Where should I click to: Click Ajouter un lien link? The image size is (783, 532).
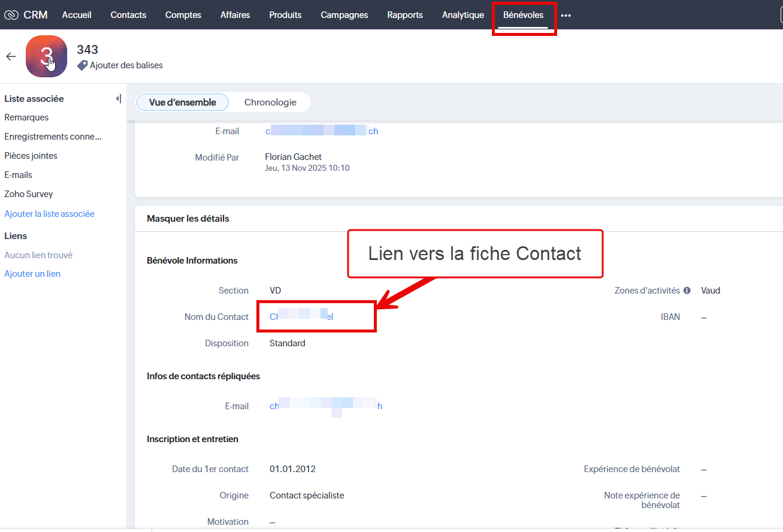(x=32, y=274)
